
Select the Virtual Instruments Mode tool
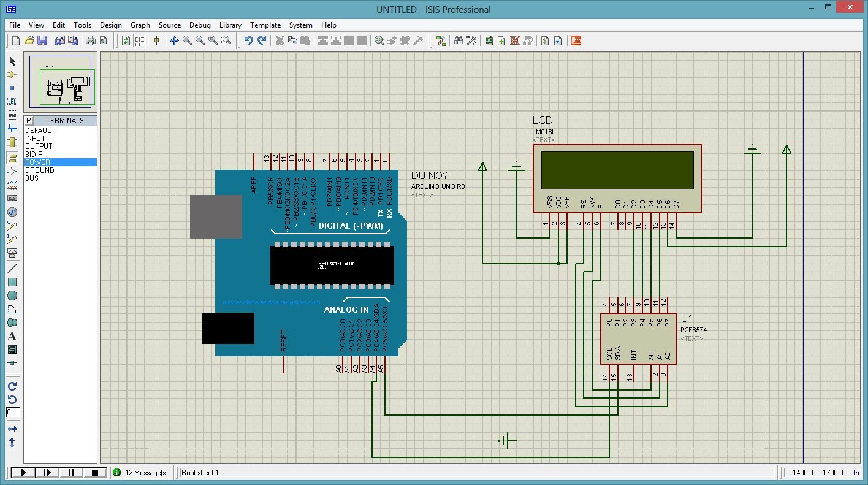[x=12, y=252]
